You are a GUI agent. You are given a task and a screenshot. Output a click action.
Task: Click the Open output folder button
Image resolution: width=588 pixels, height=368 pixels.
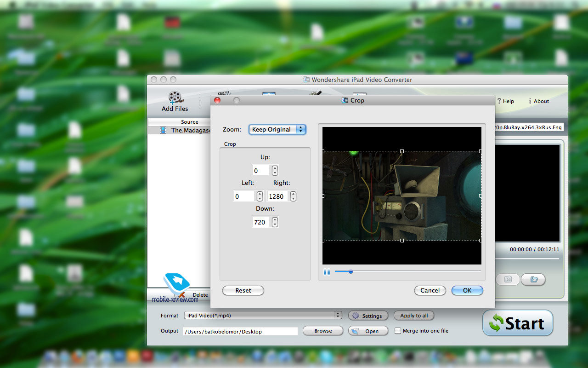pyautogui.click(x=367, y=331)
